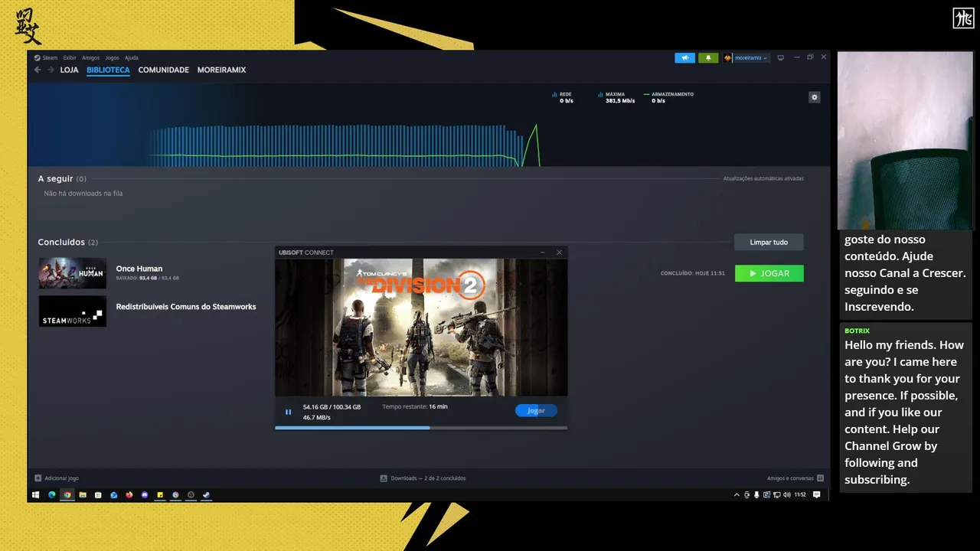Click 'Atualizações automáticas ativadas' text
980x551 pixels.
(763, 178)
